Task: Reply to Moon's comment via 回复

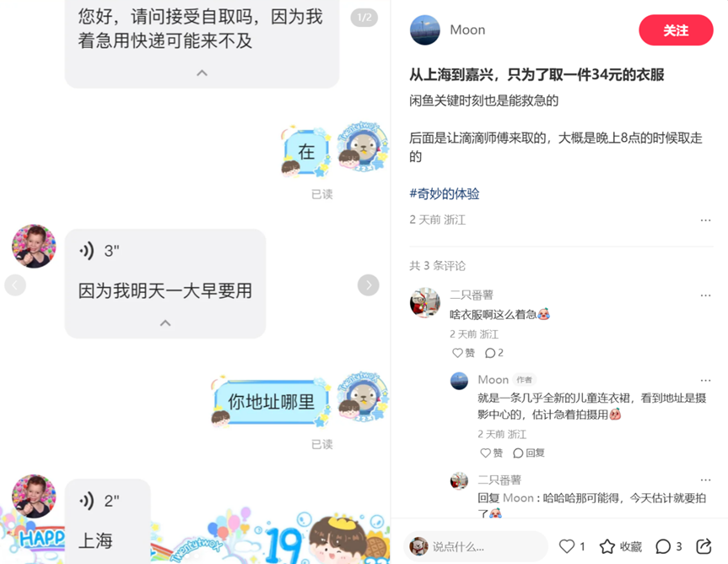Action: click(528, 453)
